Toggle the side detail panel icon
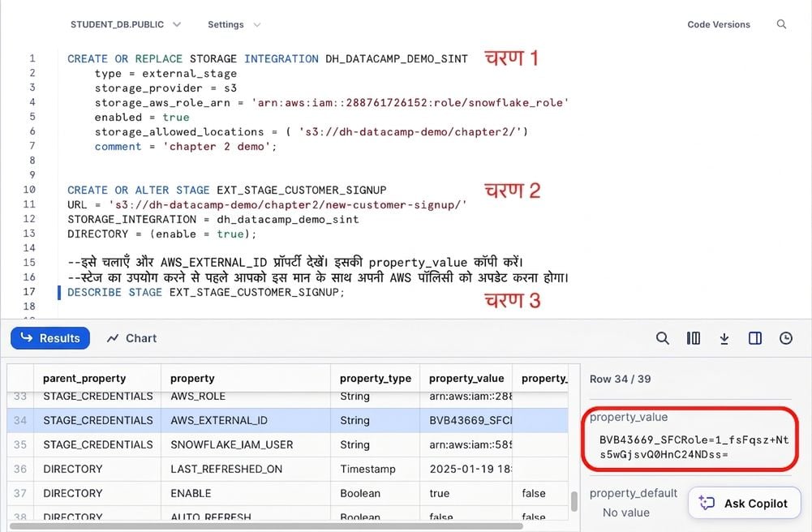The height and width of the screenshot is (532, 812). pos(755,338)
